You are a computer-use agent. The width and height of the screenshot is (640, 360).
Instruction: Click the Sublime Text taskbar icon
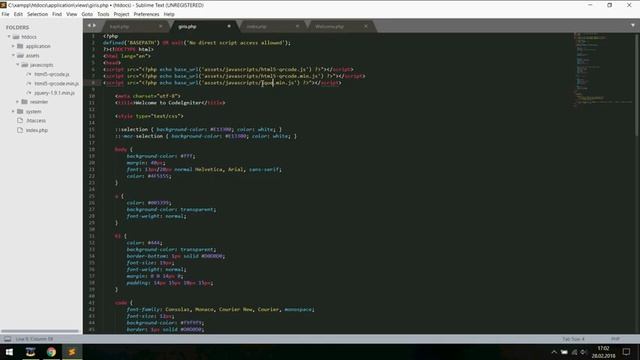(x=72, y=352)
